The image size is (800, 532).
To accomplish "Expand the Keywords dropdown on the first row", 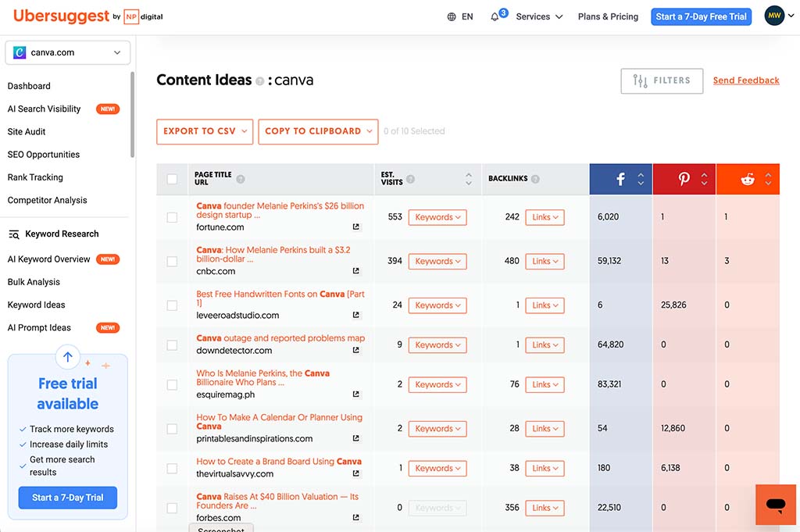I will tap(437, 217).
